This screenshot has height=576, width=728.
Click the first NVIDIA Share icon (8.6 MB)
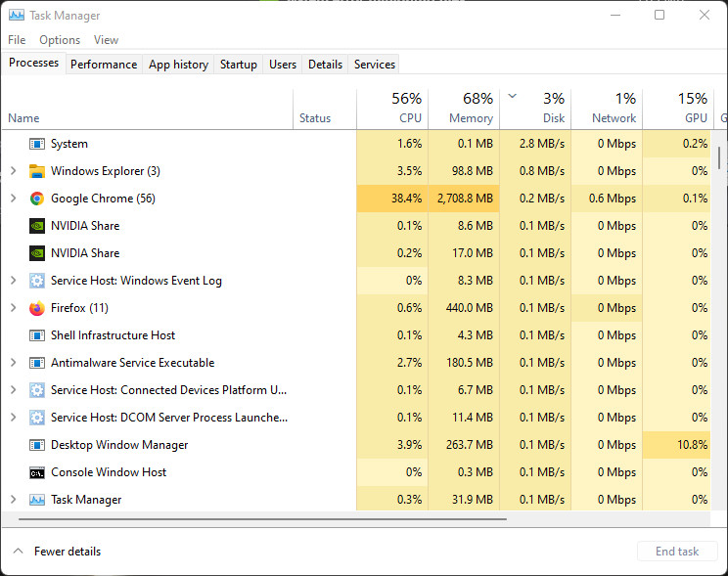click(x=37, y=226)
